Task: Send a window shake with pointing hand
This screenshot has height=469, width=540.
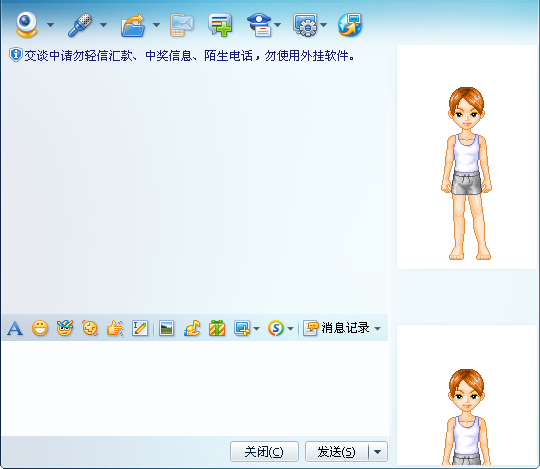Action: tap(115, 328)
